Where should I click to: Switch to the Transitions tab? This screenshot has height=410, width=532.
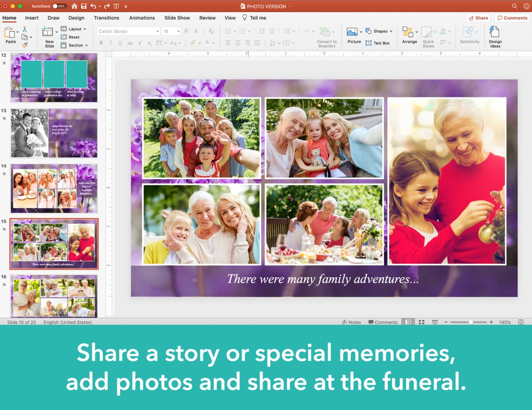[x=106, y=18]
